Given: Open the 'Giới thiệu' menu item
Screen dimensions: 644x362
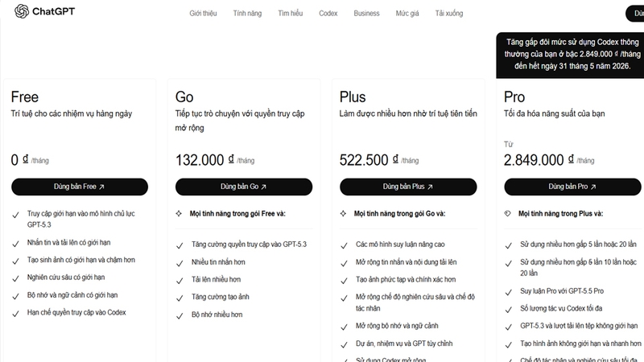Looking at the screenshot, I should point(203,13).
